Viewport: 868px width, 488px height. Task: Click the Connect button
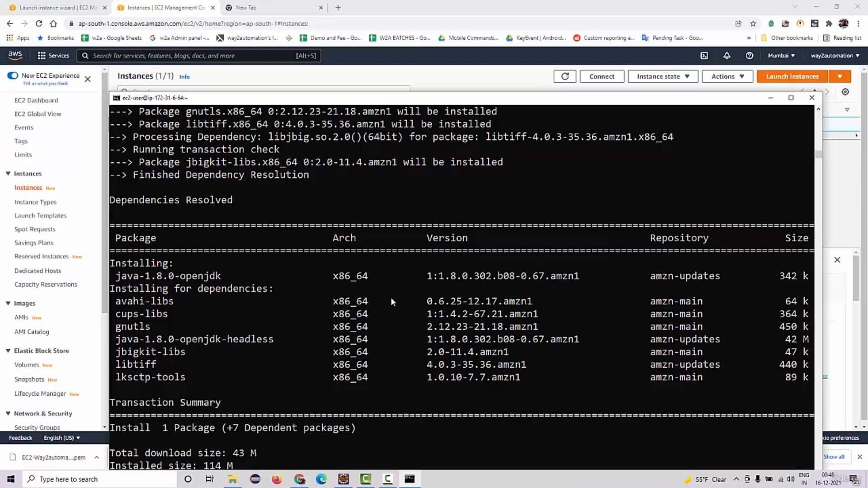pos(602,76)
